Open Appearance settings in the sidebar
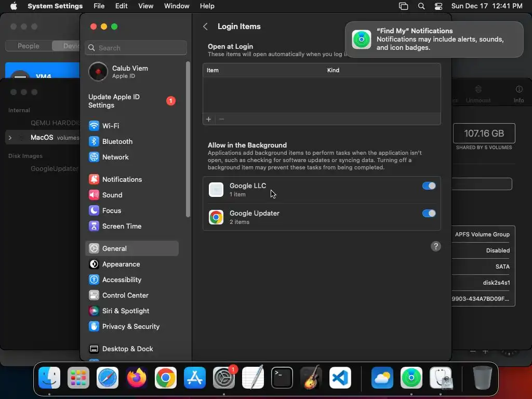Image resolution: width=532 pixels, height=399 pixels. [x=131, y=264]
